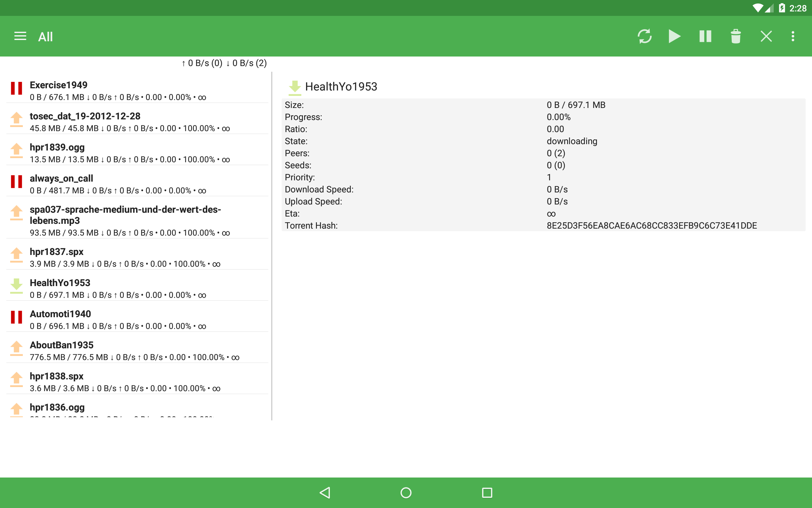This screenshot has height=508, width=812.
Task: Tap the X icon in toolbar
Action: [x=766, y=36]
